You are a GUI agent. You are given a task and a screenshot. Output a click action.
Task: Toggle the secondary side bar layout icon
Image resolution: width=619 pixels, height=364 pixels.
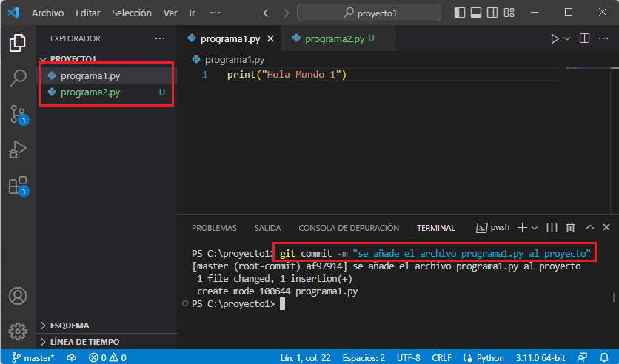click(x=492, y=13)
